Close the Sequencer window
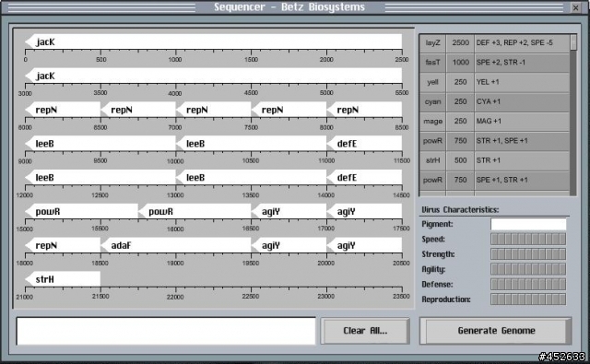This screenshot has width=590, height=364. pos(575,7)
